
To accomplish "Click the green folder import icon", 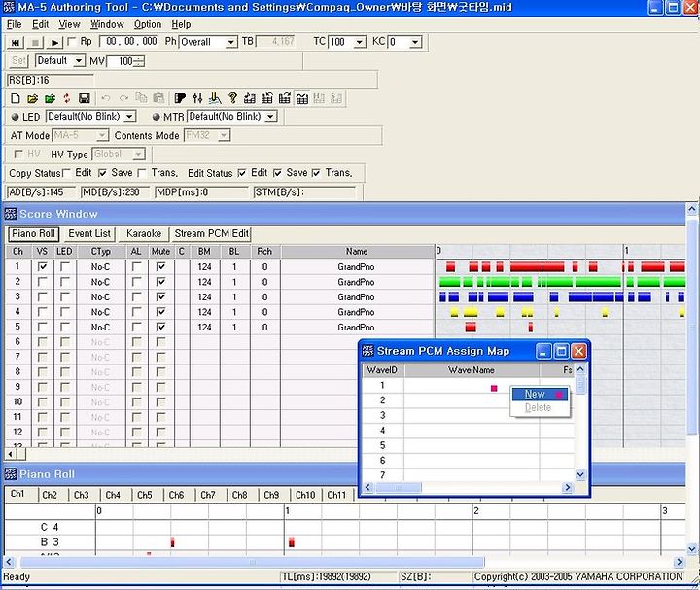I will pyautogui.click(x=50, y=98).
